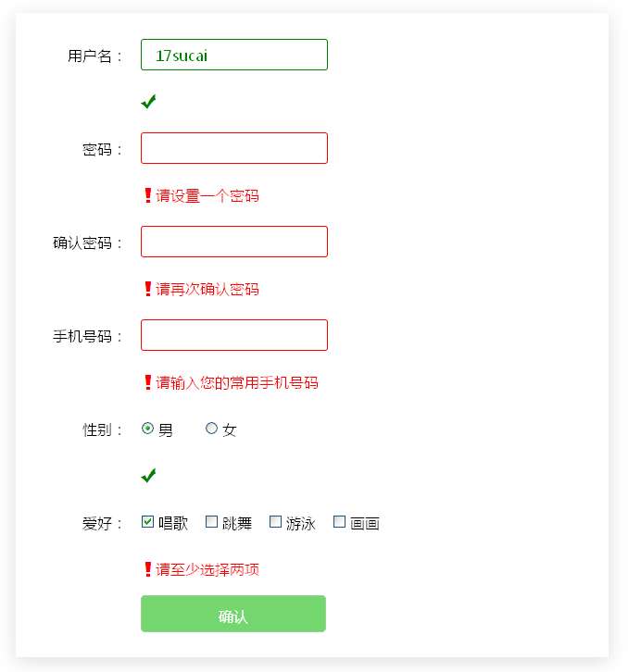Check the 画画 hobby checkbox

[339, 522]
